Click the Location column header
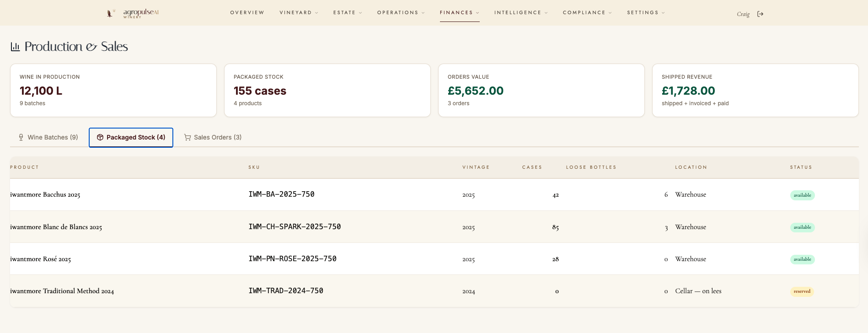Viewport: 868px width, 333px height. point(691,167)
